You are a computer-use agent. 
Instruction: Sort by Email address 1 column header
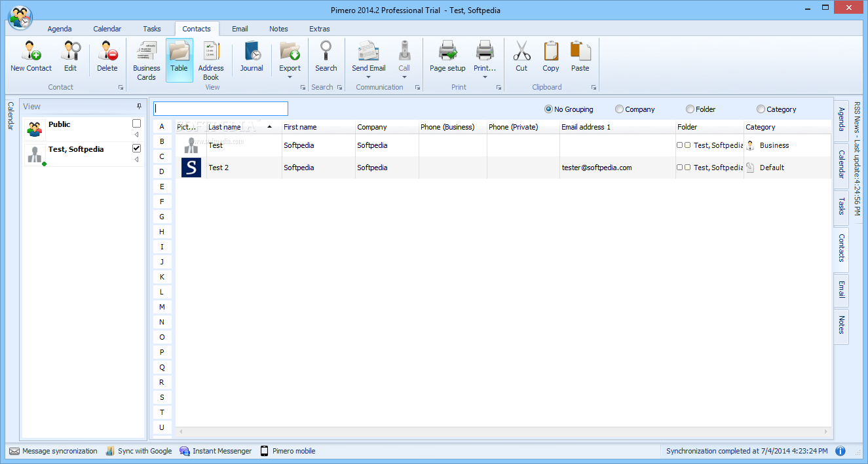[x=617, y=127]
